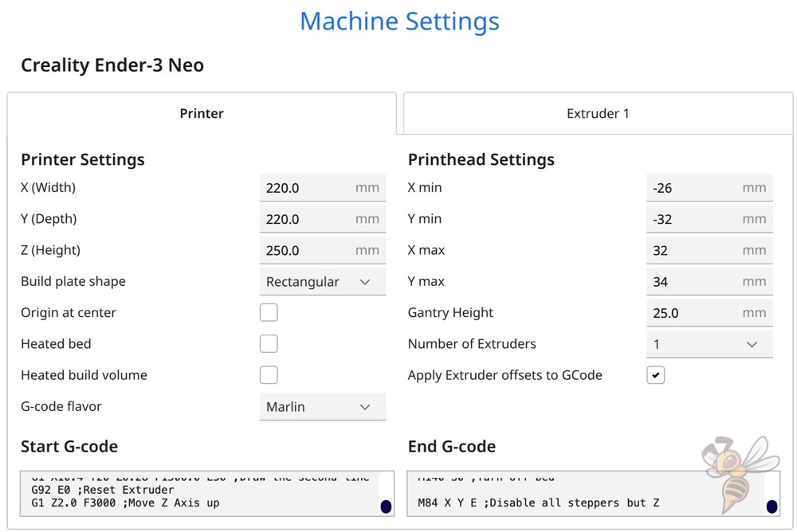Click the End G-code scroll indicator dot

point(772,507)
